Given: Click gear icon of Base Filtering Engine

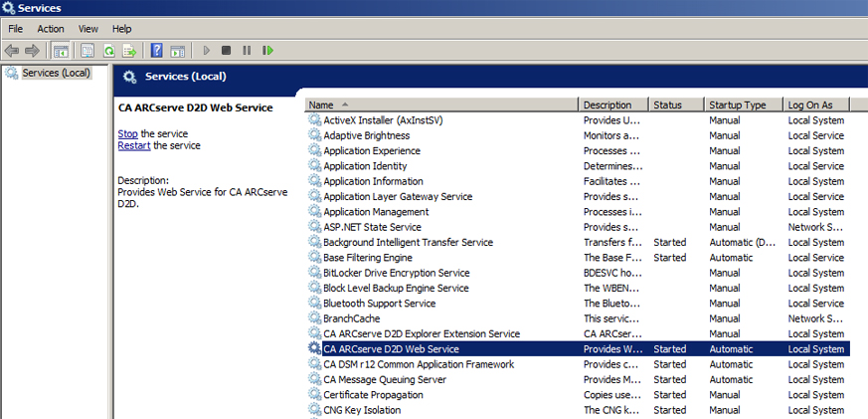Looking at the screenshot, I should pyautogui.click(x=314, y=257).
